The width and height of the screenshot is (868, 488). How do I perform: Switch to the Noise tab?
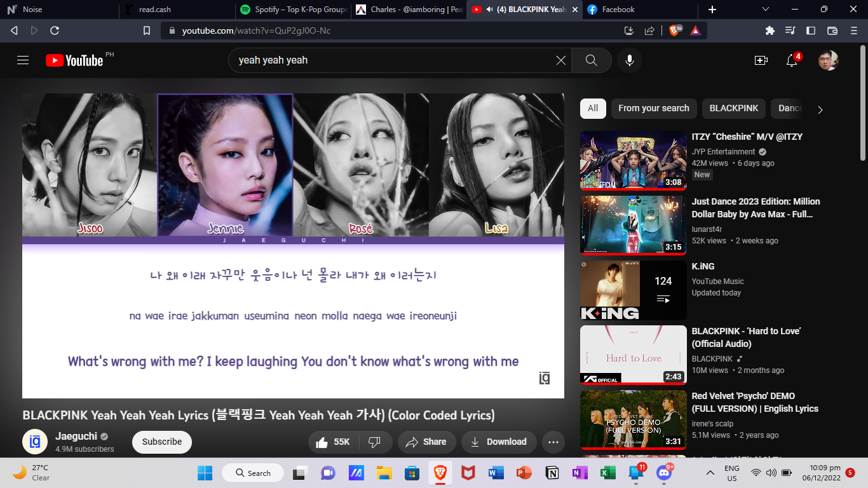[x=59, y=10]
